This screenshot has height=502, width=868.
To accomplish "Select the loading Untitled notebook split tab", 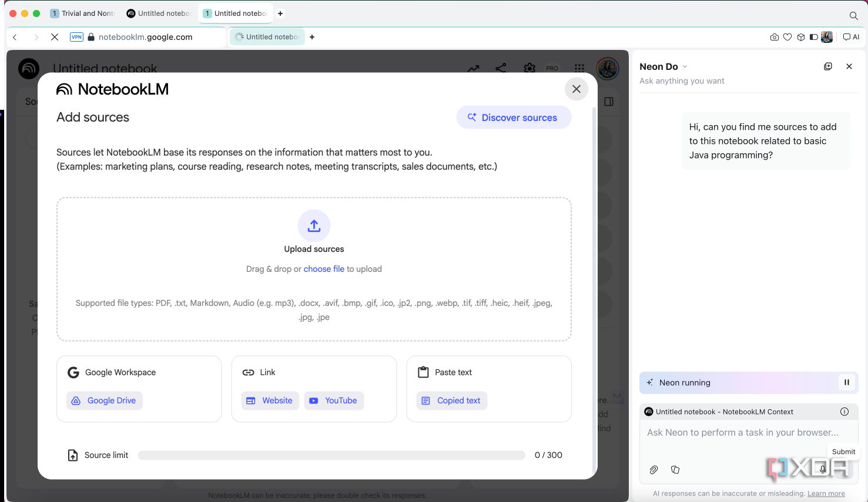I will pyautogui.click(x=267, y=37).
